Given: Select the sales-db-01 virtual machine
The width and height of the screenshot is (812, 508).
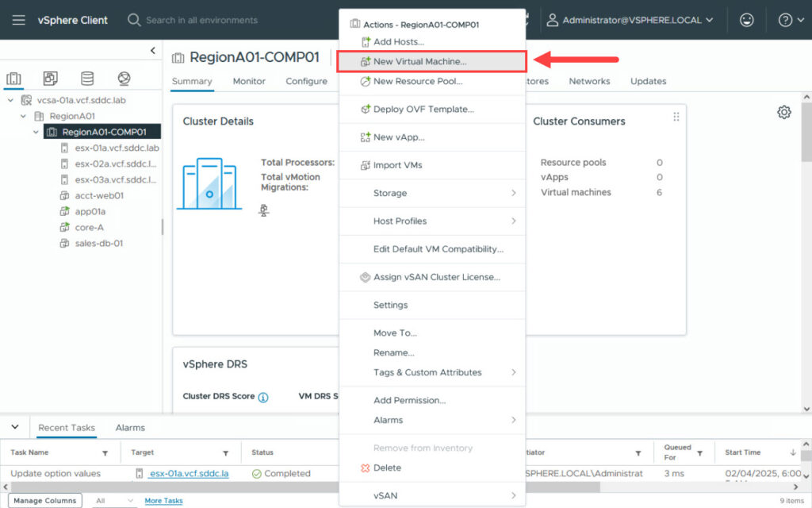Looking at the screenshot, I should click(99, 244).
